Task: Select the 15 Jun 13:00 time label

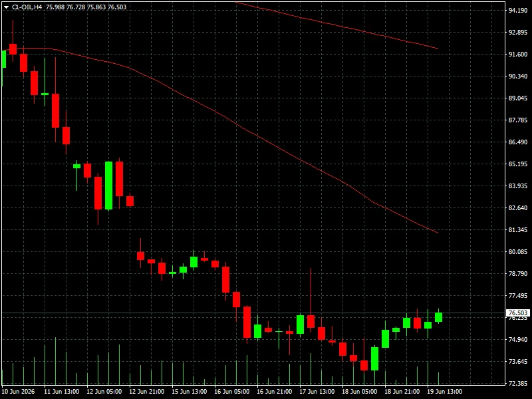Action: [190, 392]
